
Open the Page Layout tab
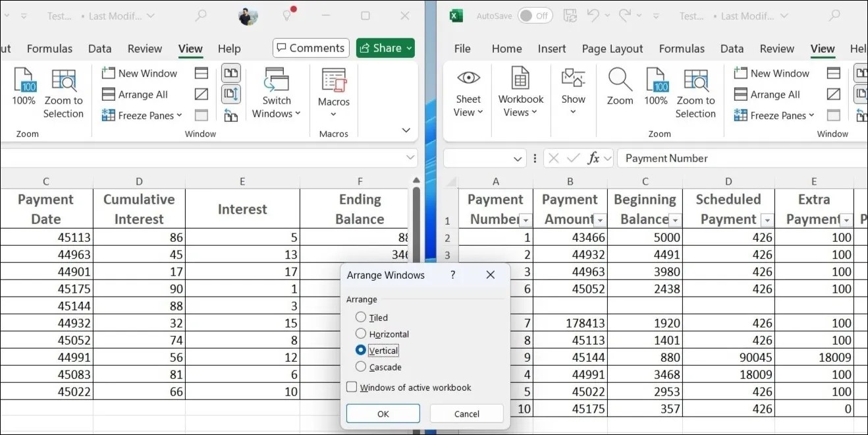(612, 48)
